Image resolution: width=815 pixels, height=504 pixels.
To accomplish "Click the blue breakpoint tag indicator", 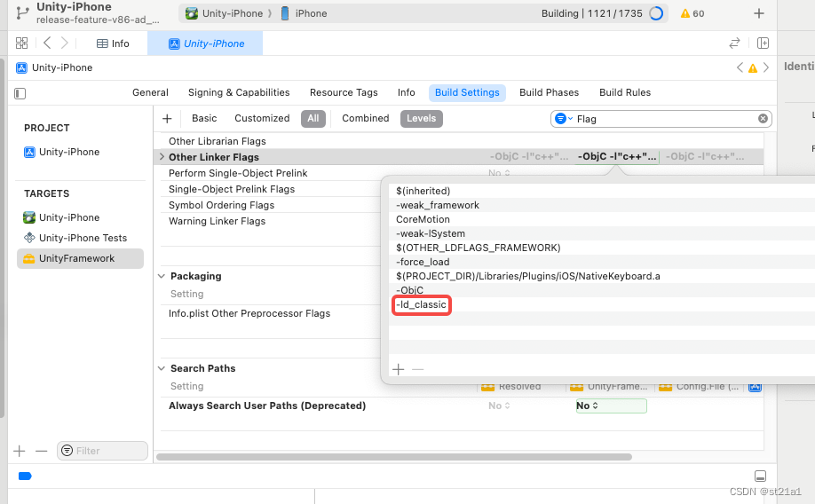I will [25, 476].
